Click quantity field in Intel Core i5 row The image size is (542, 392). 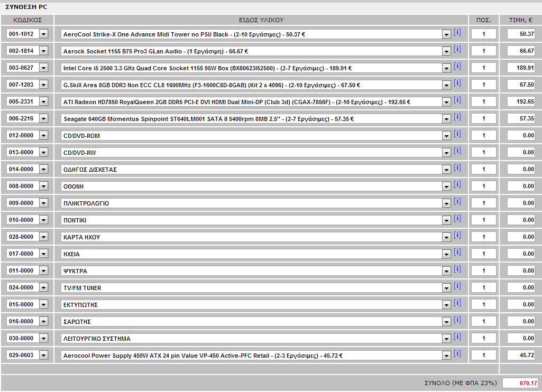pyautogui.click(x=484, y=68)
